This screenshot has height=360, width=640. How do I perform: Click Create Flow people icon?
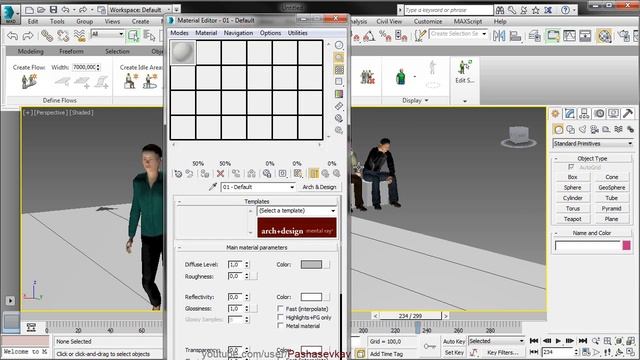[29, 81]
